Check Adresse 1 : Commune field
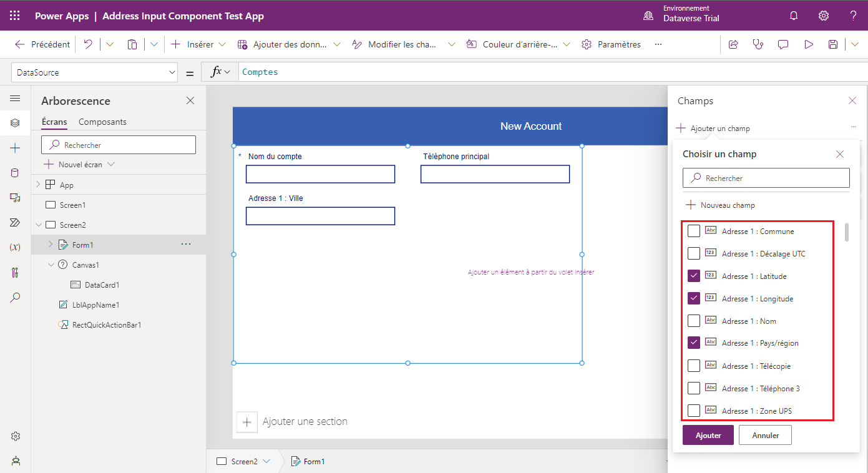868x473 pixels. coord(693,232)
